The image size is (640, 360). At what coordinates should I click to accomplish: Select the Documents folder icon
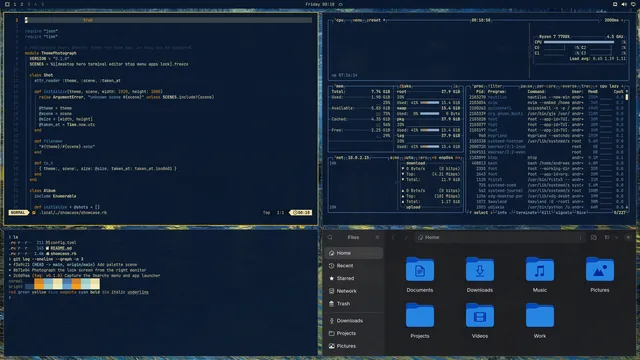pos(420,269)
